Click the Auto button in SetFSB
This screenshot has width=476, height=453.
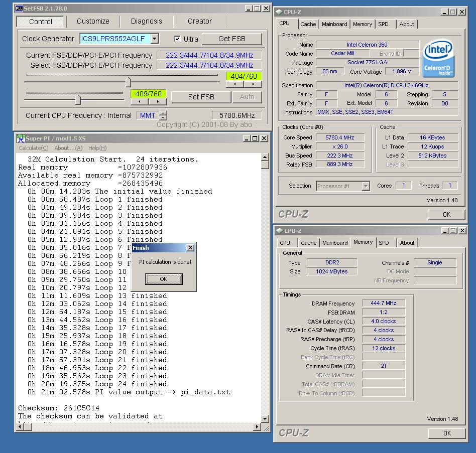(247, 97)
